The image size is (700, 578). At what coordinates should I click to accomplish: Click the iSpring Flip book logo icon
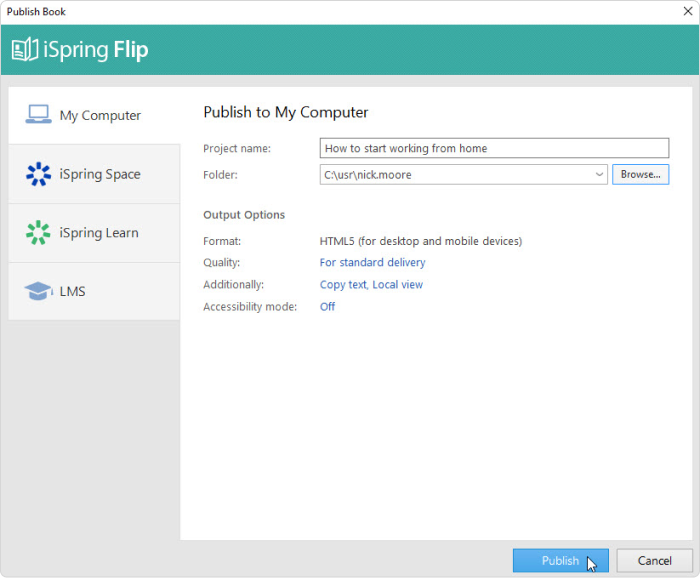tap(25, 50)
